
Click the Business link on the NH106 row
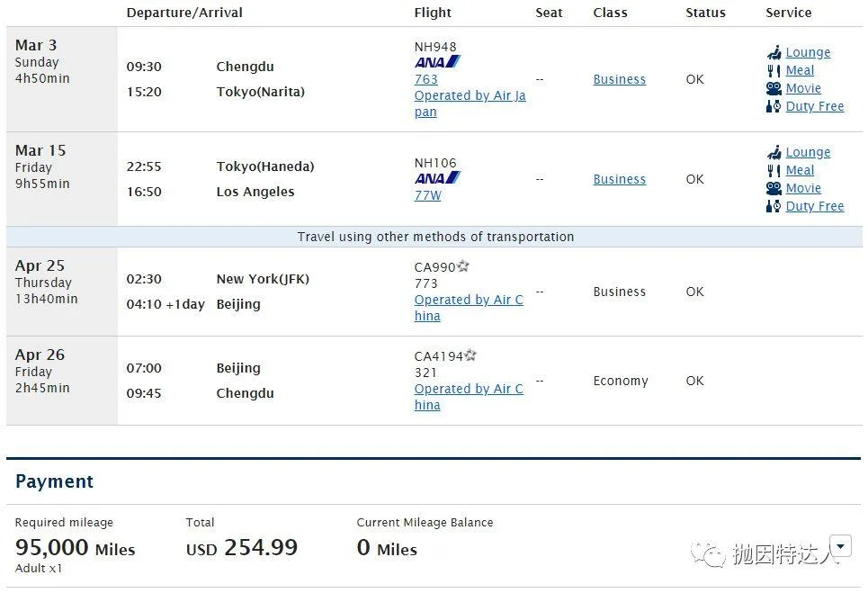[619, 179]
